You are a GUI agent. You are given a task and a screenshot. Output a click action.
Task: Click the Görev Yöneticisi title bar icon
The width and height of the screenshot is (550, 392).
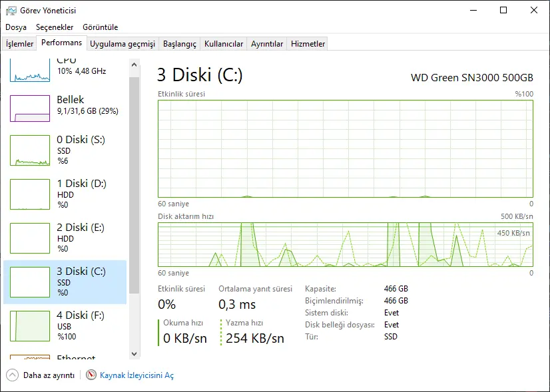pyautogui.click(x=11, y=11)
